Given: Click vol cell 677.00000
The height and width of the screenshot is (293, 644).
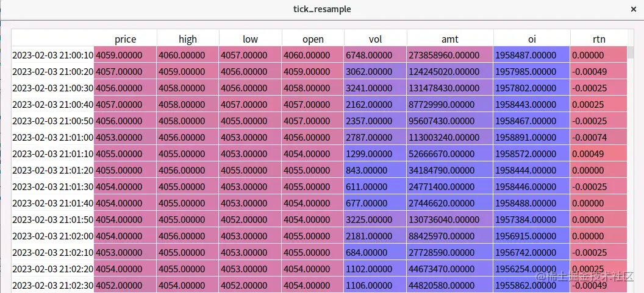Looking at the screenshot, I should point(376,203).
